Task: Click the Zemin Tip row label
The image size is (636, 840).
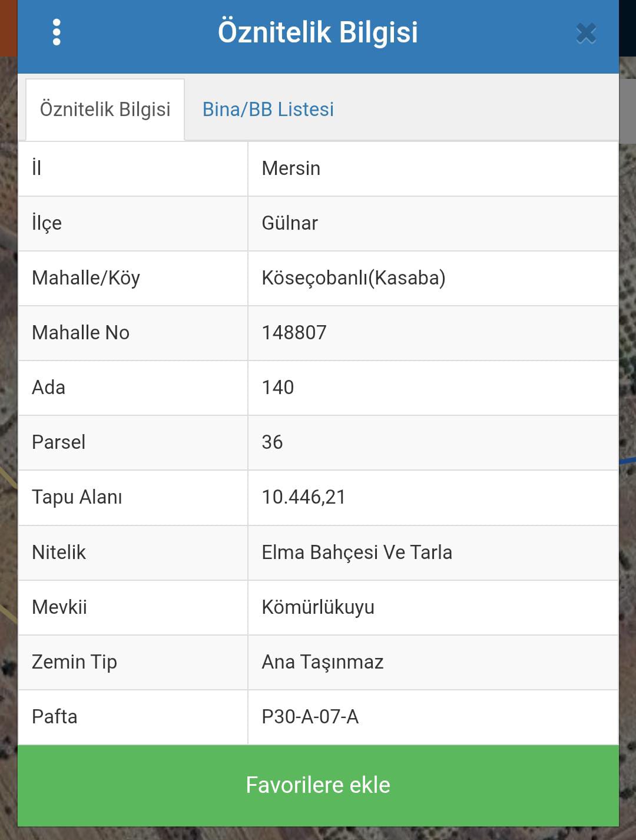Action: [x=74, y=662]
